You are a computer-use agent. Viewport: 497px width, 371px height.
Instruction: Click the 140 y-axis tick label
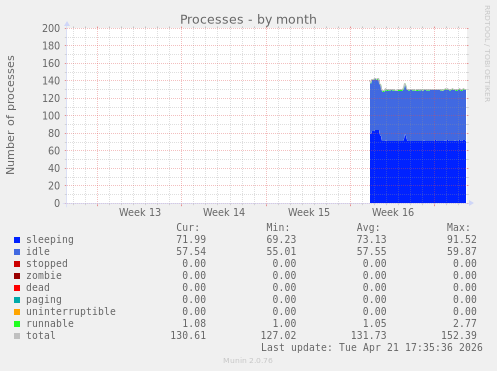coord(51,81)
